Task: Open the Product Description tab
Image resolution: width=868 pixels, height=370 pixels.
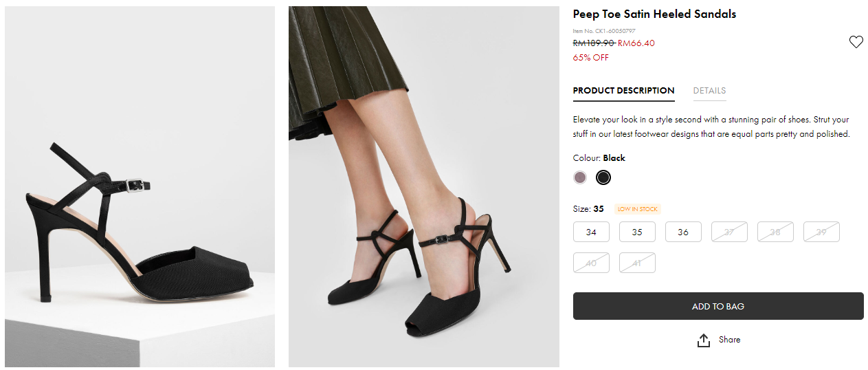Action: 623,91
